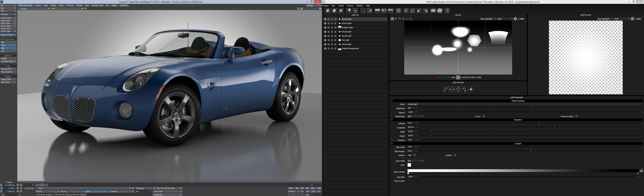
Task: Click the Surface Editor button
Action: click(8, 18)
